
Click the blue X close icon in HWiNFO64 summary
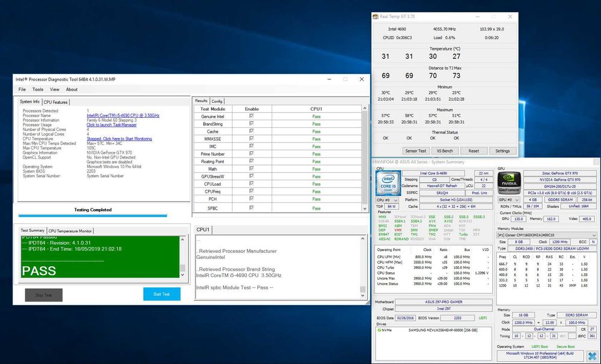(592, 356)
